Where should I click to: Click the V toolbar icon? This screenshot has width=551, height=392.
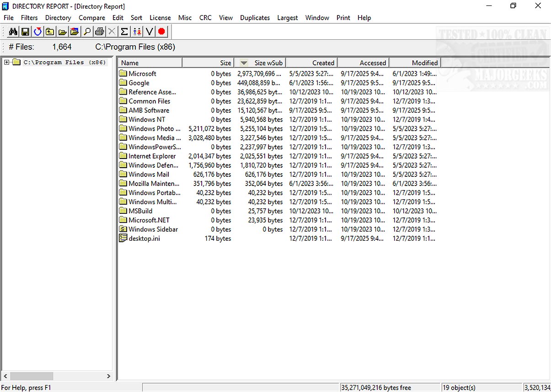click(149, 32)
